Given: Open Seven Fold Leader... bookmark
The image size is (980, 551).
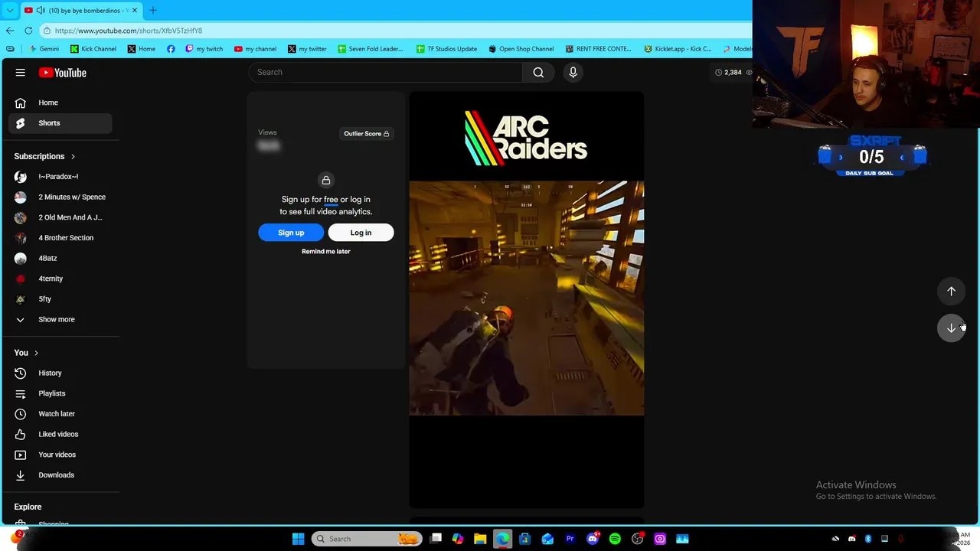Looking at the screenshot, I should [x=370, y=49].
